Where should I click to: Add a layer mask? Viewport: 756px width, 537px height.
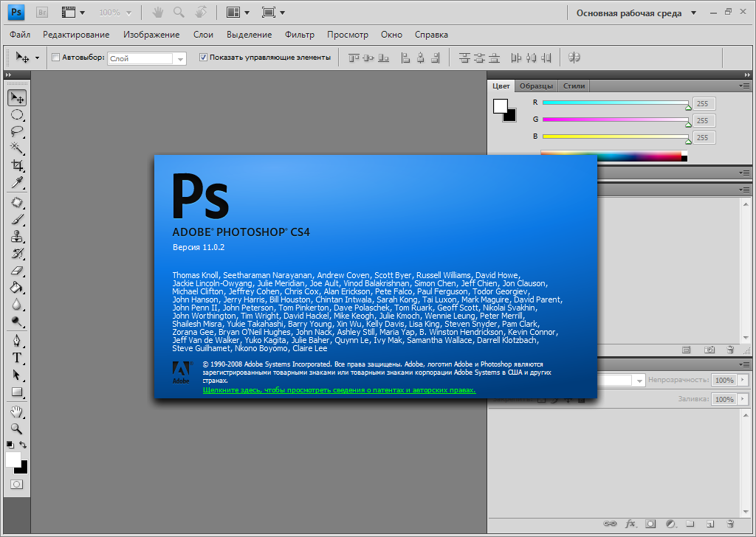pos(650,524)
